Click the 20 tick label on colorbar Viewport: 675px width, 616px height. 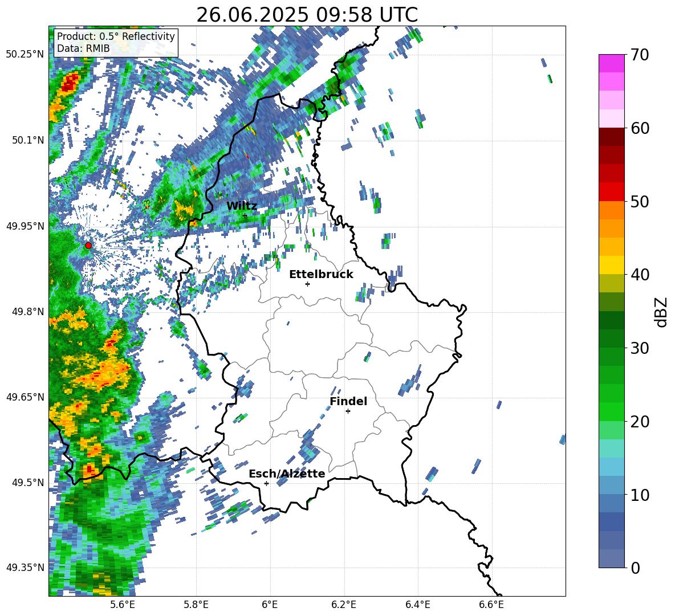click(x=640, y=422)
